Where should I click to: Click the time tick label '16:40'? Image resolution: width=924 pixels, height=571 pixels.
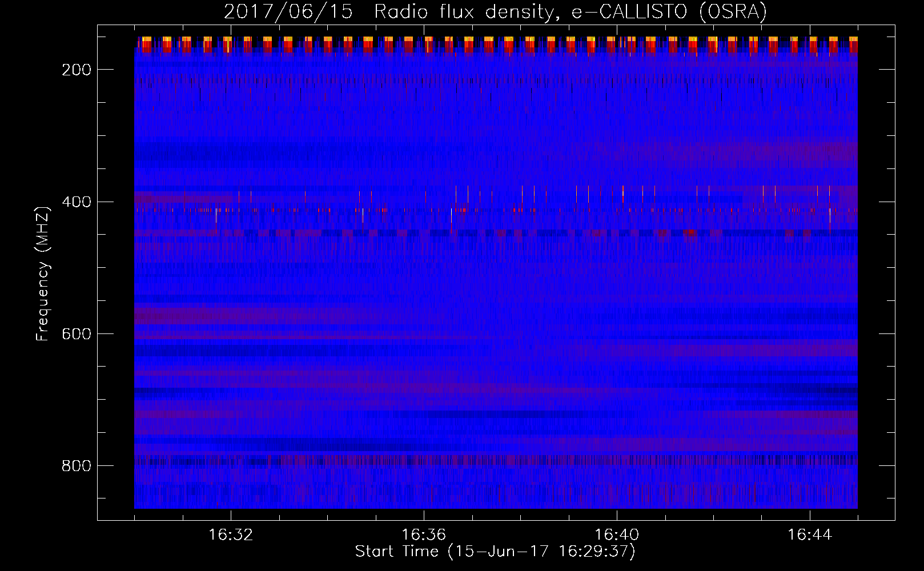pyautogui.click(x=617, y=535)
